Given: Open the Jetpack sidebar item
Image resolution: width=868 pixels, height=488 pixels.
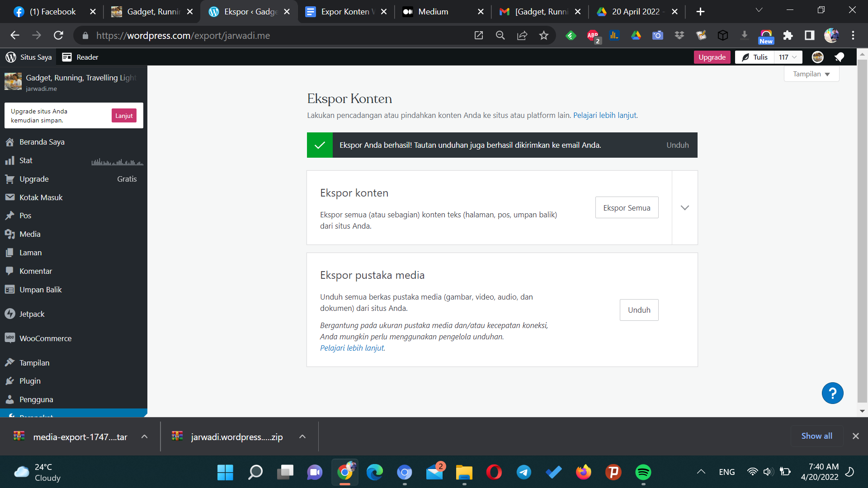Looking at the screenshot, I should (32, 314).
